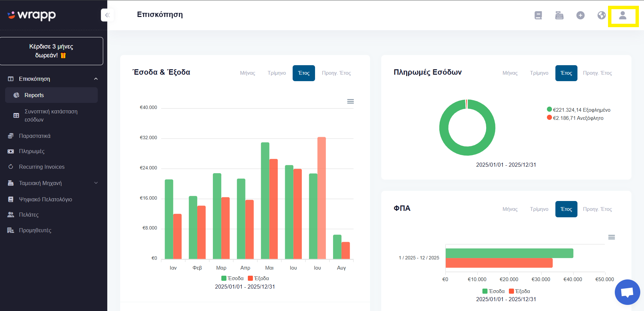The width and height of the screenshot is (644, 311).
Task: Click the plus add-new icon
Action: click(581, 15)
